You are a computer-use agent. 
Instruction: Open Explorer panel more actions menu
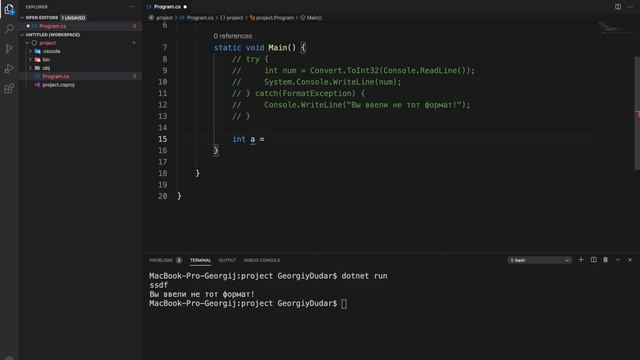(132, 7)
